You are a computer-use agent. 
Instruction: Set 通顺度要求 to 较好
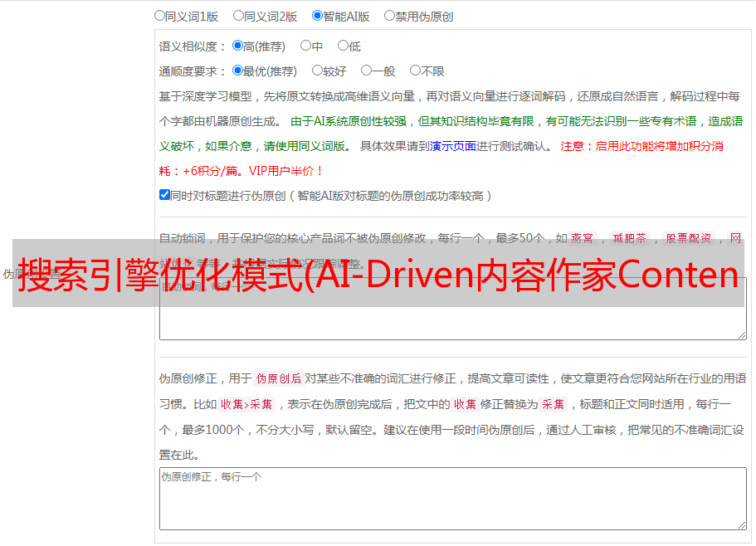pos(317,71)
